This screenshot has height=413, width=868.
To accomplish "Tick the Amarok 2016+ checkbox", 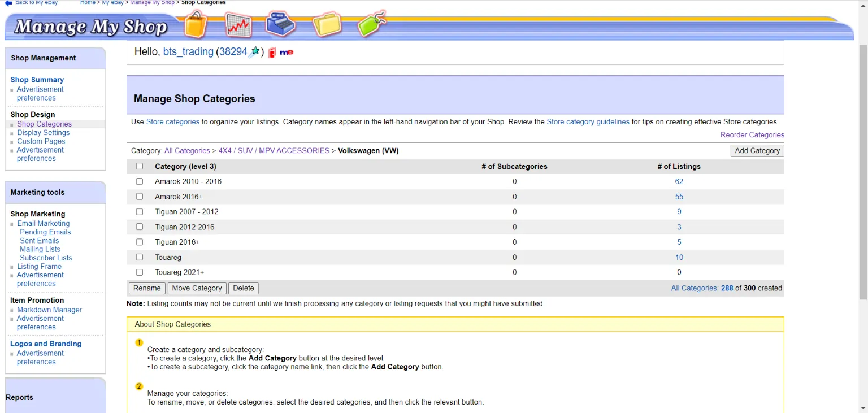I will click(x=140, y=197).
